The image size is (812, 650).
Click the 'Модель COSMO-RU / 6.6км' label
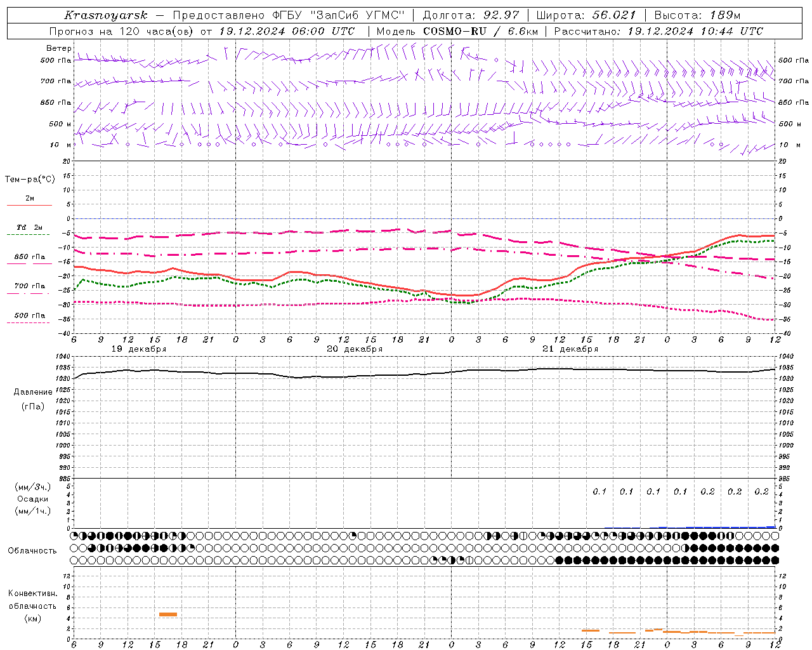pos(457,31)
